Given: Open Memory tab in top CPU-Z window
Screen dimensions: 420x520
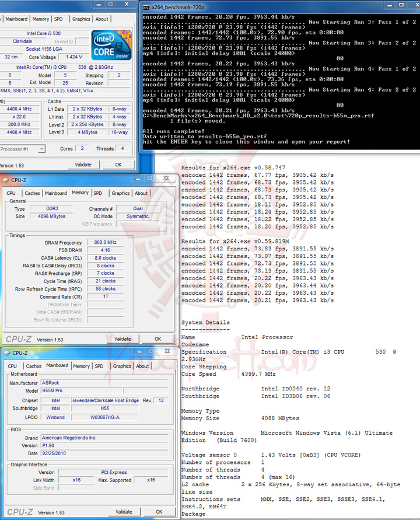Looking at the screenshot, I should pos(41,19).
